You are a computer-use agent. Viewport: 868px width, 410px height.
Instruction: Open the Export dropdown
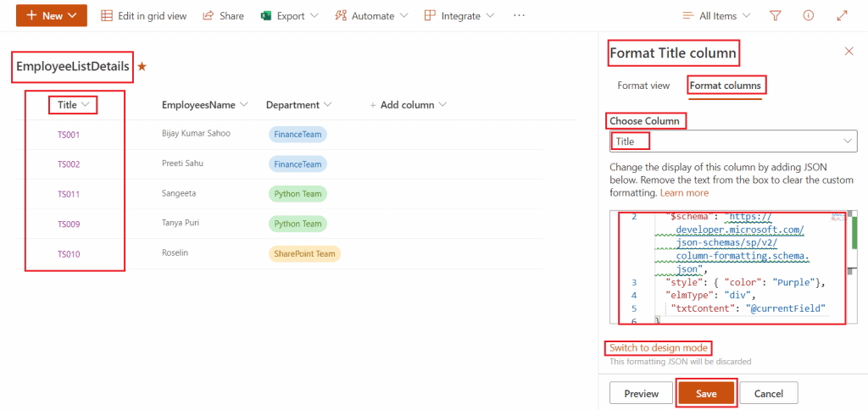click(x=290, y=16)
